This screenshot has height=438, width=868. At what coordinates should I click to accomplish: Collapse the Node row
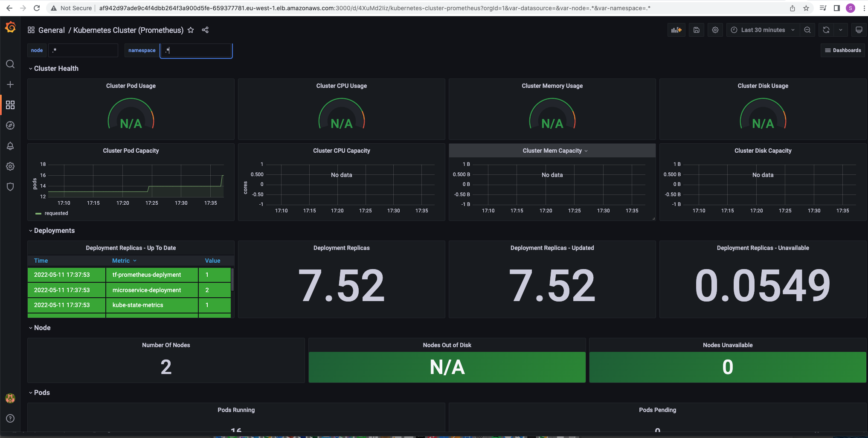(40, 328)
